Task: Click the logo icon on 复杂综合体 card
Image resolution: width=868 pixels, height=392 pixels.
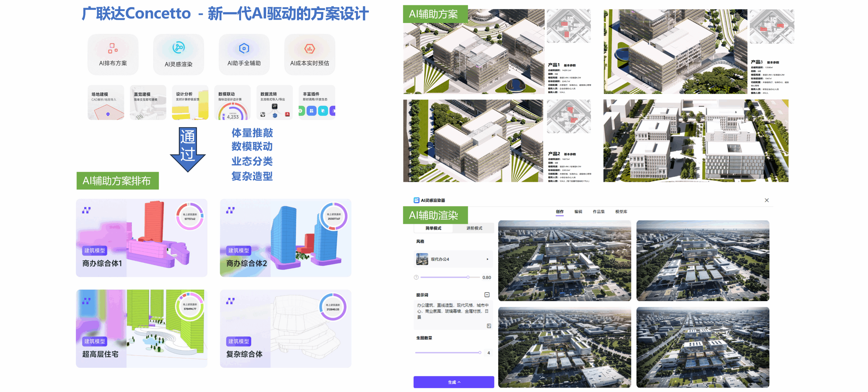Action: [231, 301]
